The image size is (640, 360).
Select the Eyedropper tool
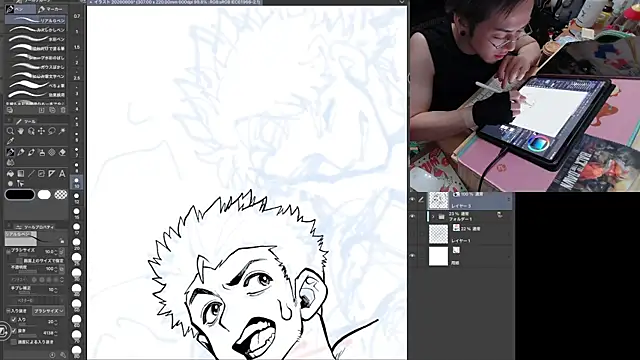point(10,141)
